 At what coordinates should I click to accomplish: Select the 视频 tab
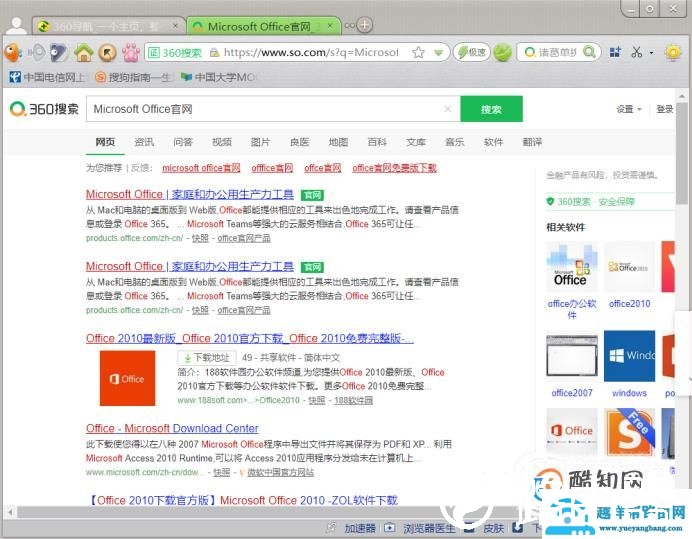222,142
